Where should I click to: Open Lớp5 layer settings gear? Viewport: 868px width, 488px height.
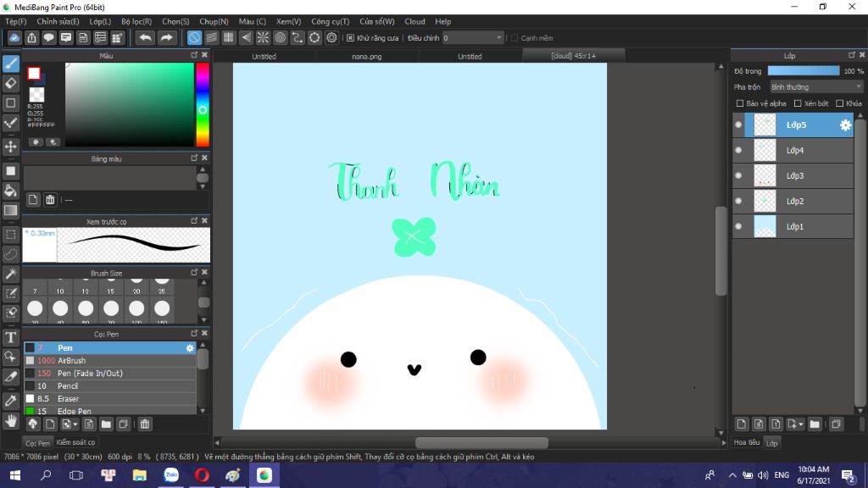pyautogui.click(x=845, y=125)
